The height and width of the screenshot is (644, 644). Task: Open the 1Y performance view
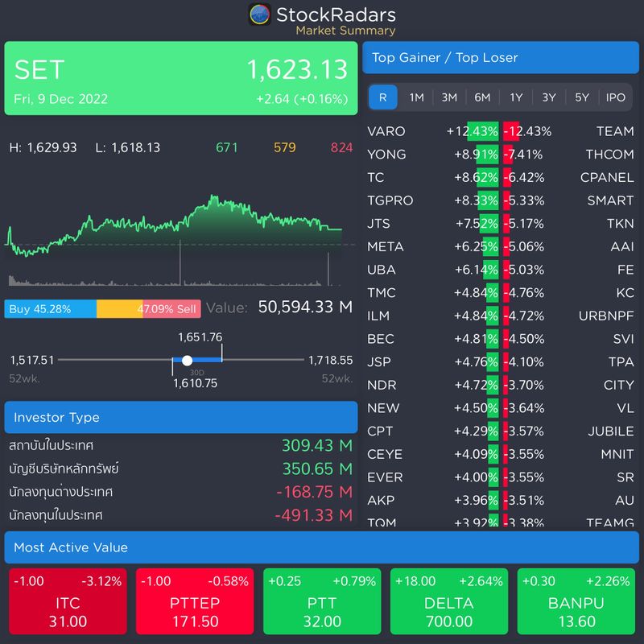click(x=515, y=97)
